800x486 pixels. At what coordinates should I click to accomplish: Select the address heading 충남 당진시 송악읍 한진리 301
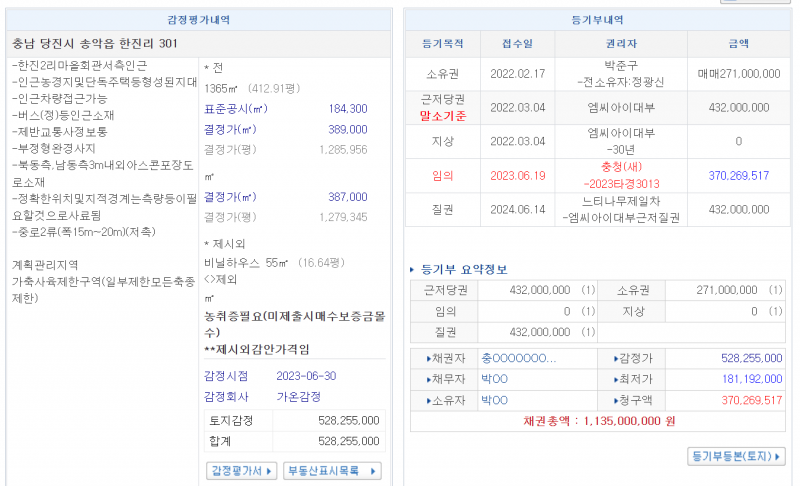pos(95,43)
